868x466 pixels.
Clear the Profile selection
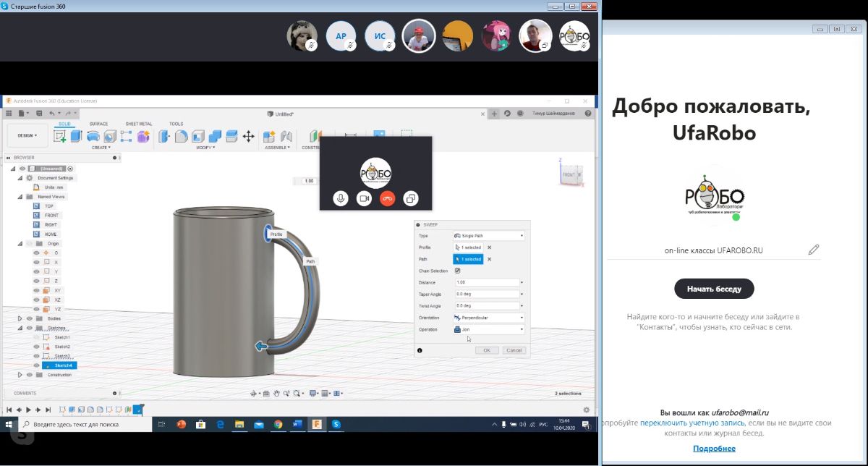pyautogui.click(x=489, y=247)
